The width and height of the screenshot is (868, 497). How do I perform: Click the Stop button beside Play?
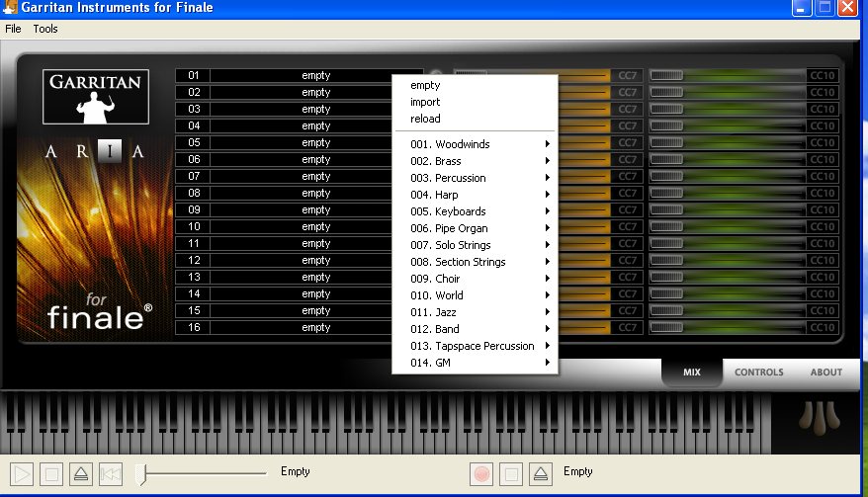coord(52,473)
